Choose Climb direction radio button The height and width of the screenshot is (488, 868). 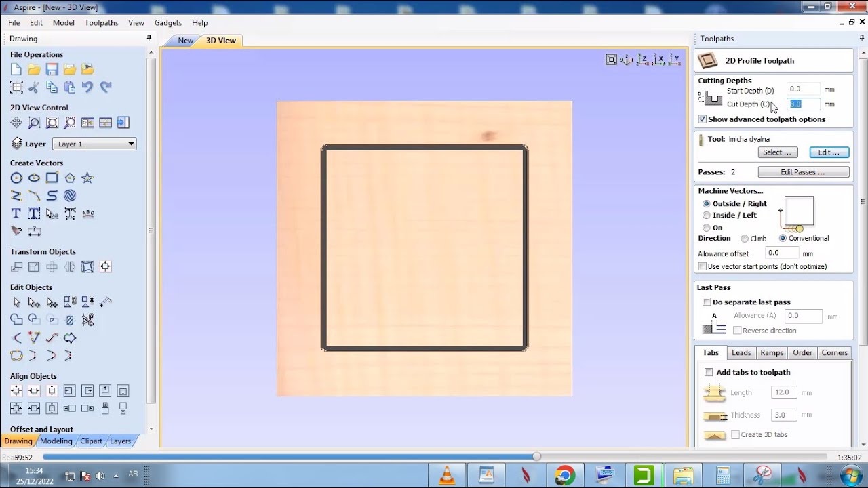(745, 239)
